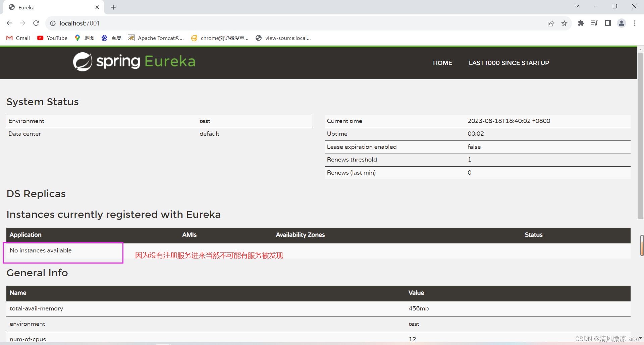Screen dimensions: 644x345
Task: Bookmark this page with the star icon
Action: 564,23
